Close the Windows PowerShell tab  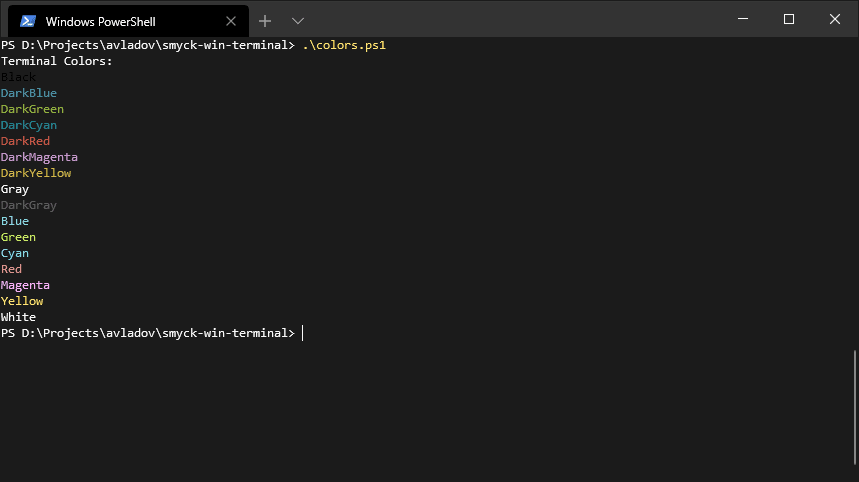pos(231,21)
